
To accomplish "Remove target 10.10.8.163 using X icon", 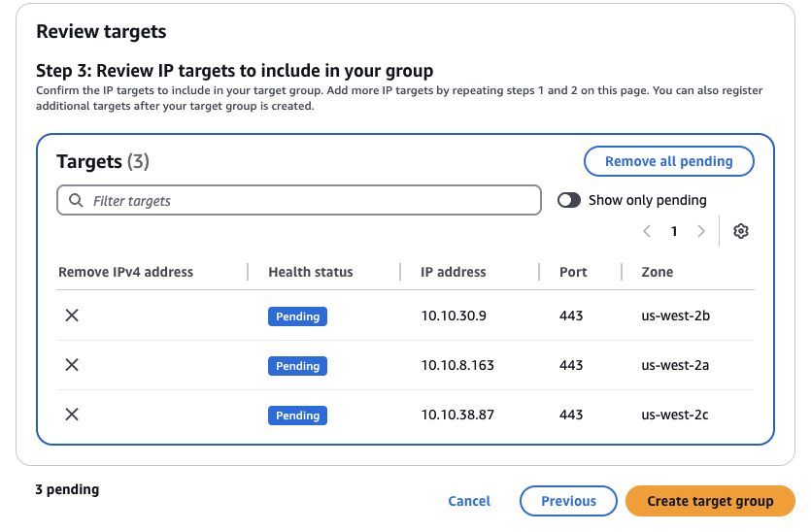I will point(72,365).
